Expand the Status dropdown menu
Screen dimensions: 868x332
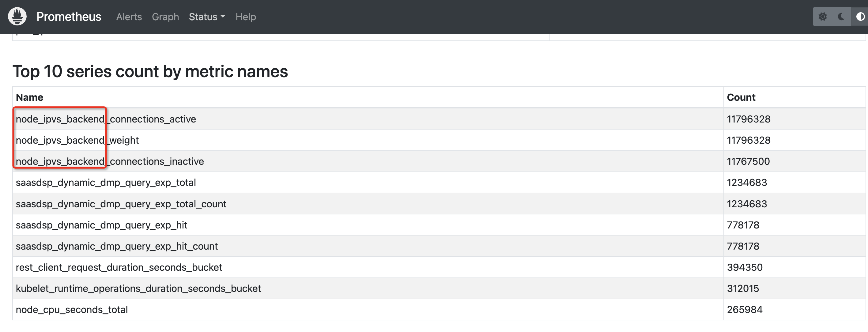(207, 17)
